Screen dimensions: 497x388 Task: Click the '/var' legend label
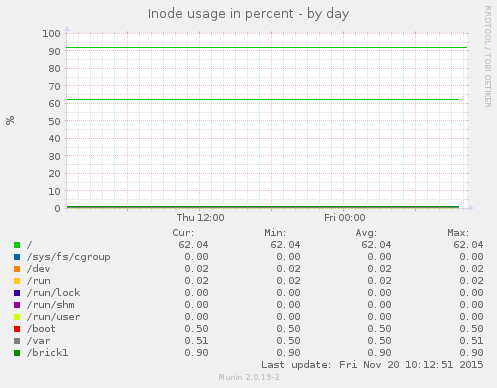[39, 341]
